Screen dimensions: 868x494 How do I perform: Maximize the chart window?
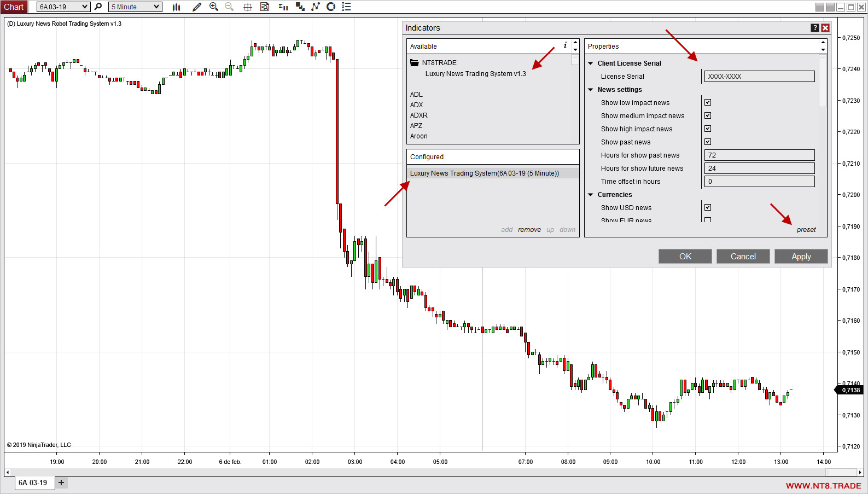pyautogui.click(x=851, y=7)
